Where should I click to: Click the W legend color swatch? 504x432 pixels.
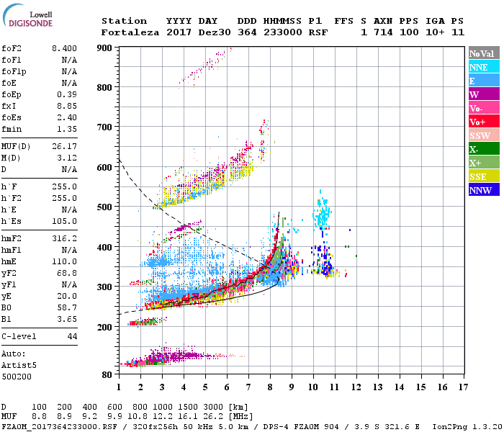click(484, 94)
